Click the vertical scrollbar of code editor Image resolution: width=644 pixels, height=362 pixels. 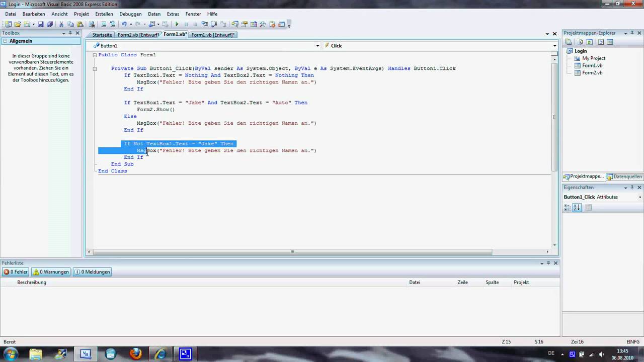(x=554, y=117)
